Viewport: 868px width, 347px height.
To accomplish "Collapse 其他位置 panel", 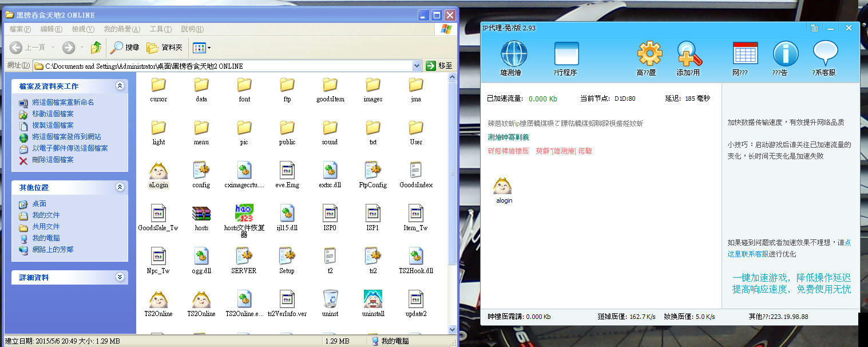I will tap(120, 187).
